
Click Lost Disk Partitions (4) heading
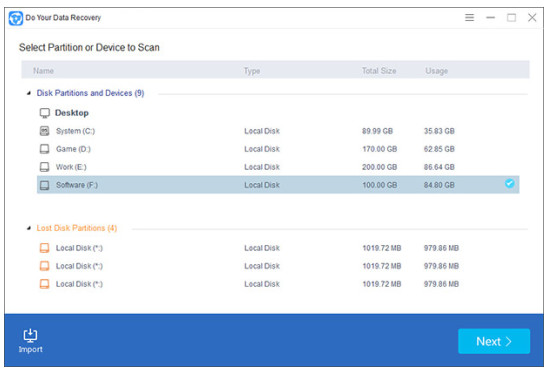(77, 228)
